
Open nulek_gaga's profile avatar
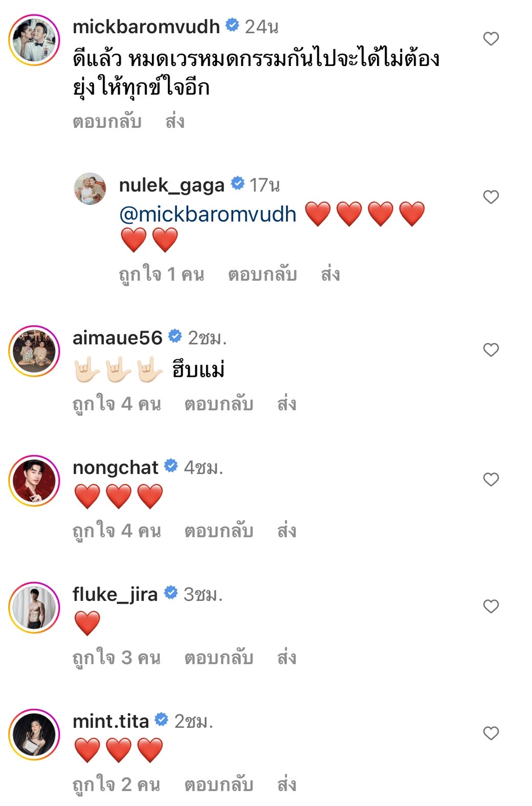pos(90,188)
